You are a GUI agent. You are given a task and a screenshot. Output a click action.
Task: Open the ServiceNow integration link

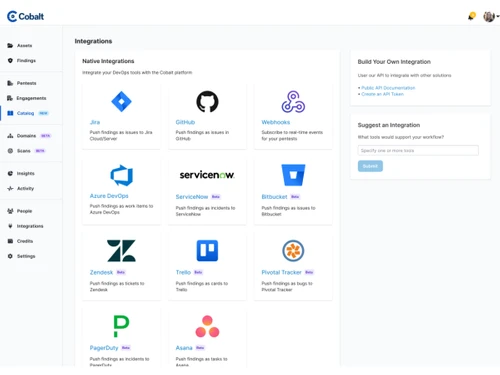tap(192, 197)
